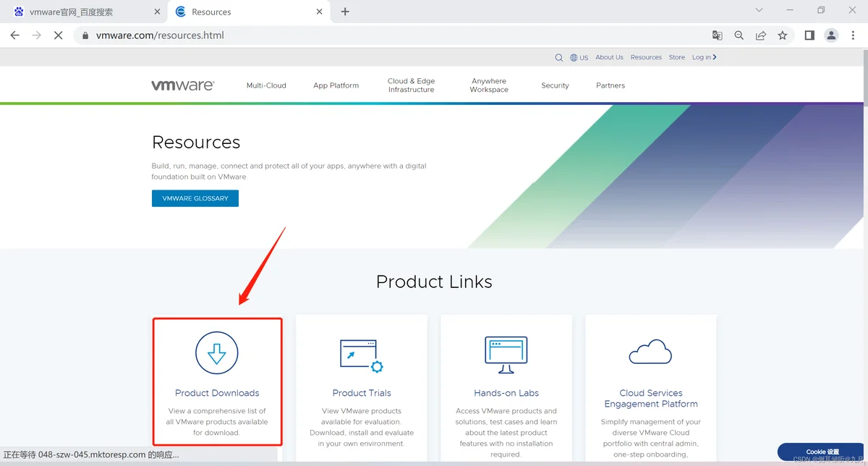Go back to previous page
This screenshot has width=868, height=466.
click(14, 35)
